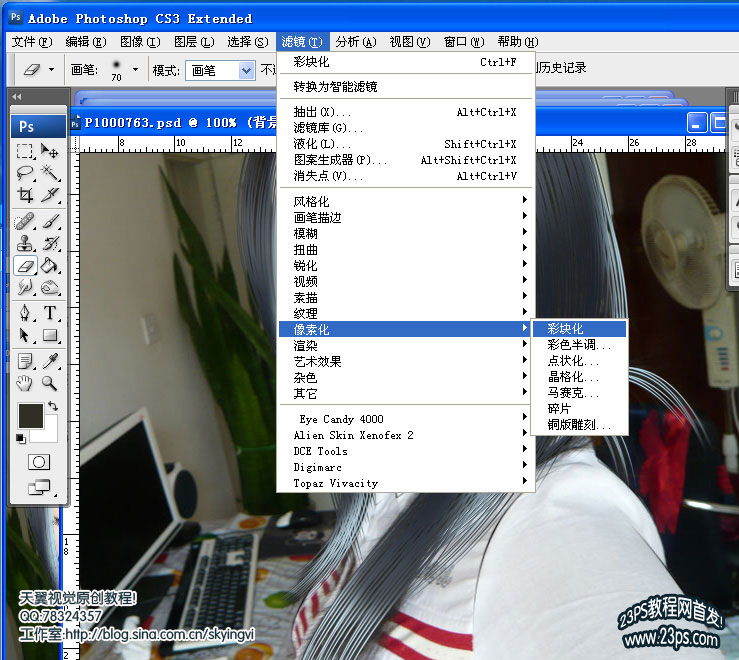Image resolution: width=739 pixels, height=660 pixels.
Task: Swap foreground and background colors
Action: [53, 406]
